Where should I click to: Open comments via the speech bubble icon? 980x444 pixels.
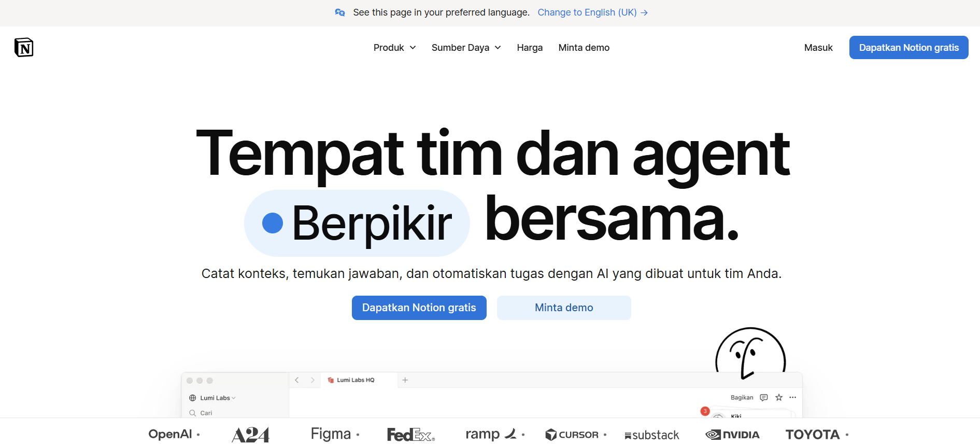pyautogui.click(x=764, y=398)
